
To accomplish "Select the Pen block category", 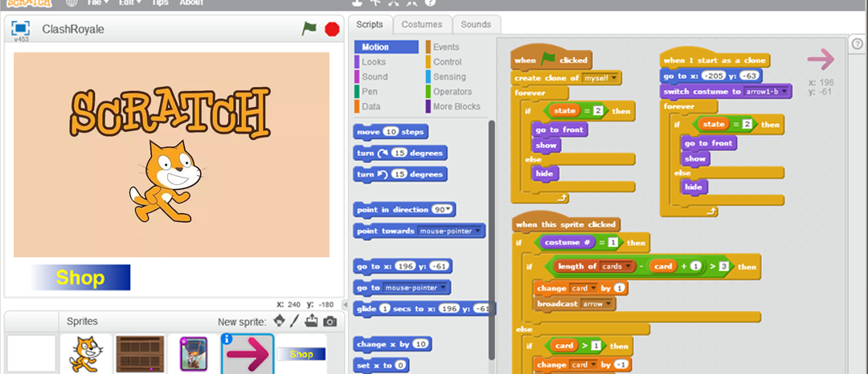I will 371,92.
